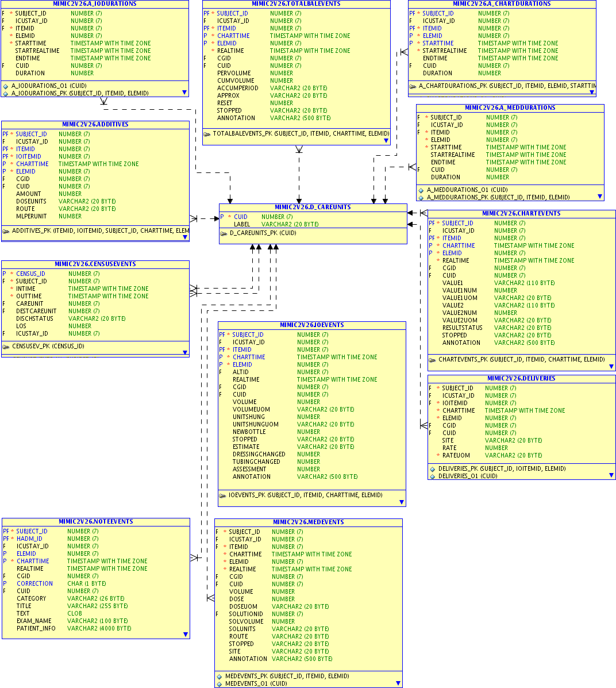Select the MIMIC2V26.D_CAREUNITS table title
Image resolution: width=616 pixels, height=688 pixels.
(313, 207)
